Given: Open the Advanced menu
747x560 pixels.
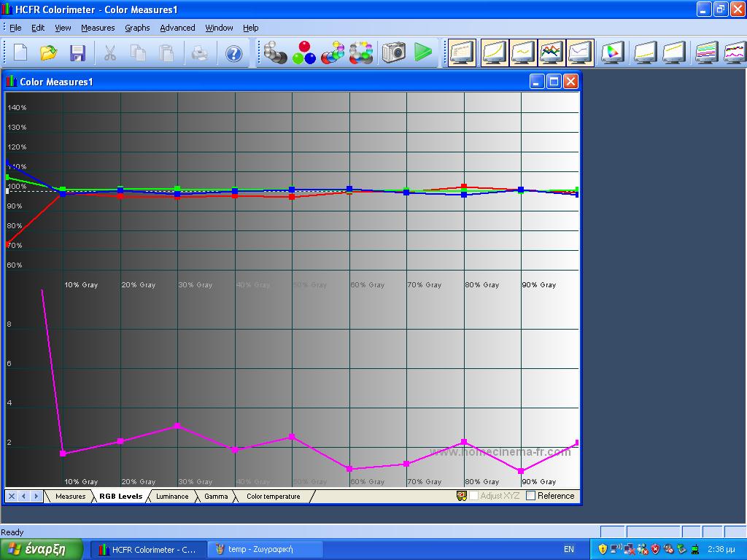Looking at the screenshot, I should coord(177,28).
